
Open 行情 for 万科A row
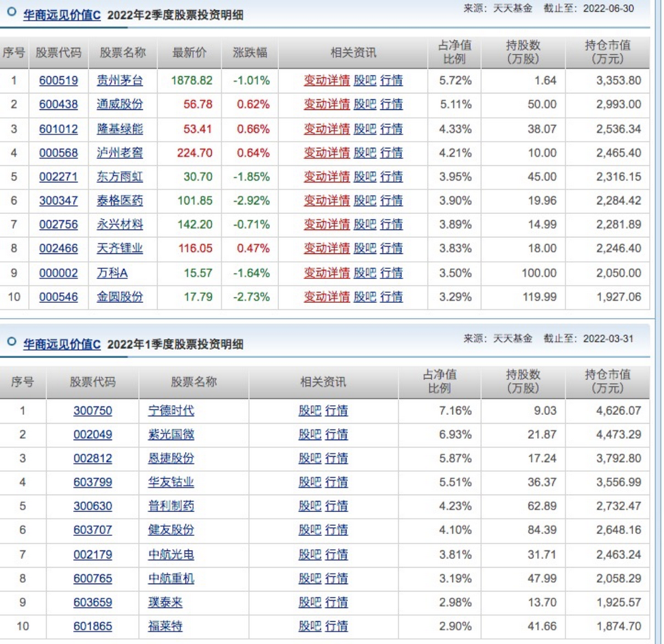(391, 273)
